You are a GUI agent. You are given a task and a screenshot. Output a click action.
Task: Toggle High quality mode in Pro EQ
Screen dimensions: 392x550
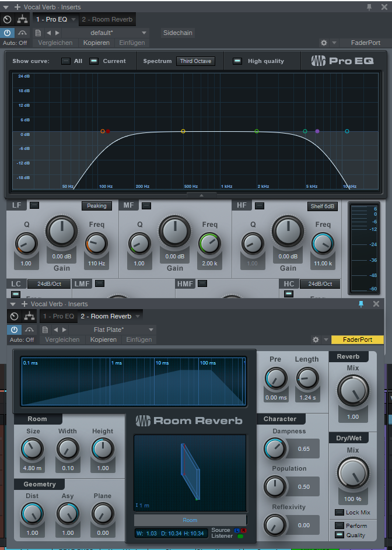[x=237, y=61]
